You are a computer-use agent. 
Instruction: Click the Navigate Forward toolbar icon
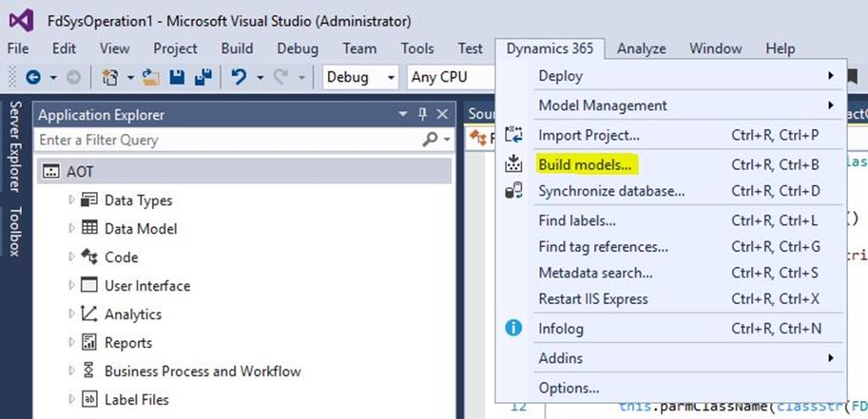click(x=73, y=78)
